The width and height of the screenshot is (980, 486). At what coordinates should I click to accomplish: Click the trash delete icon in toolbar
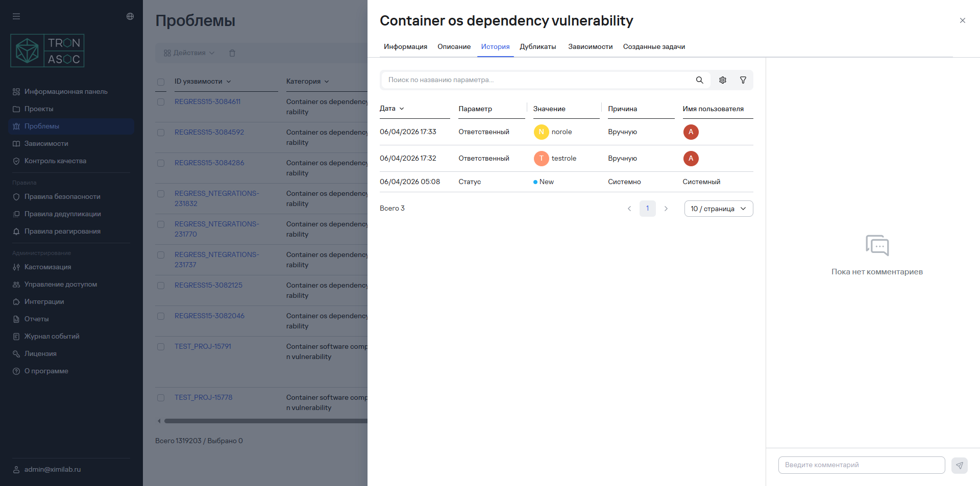[232, 53]
